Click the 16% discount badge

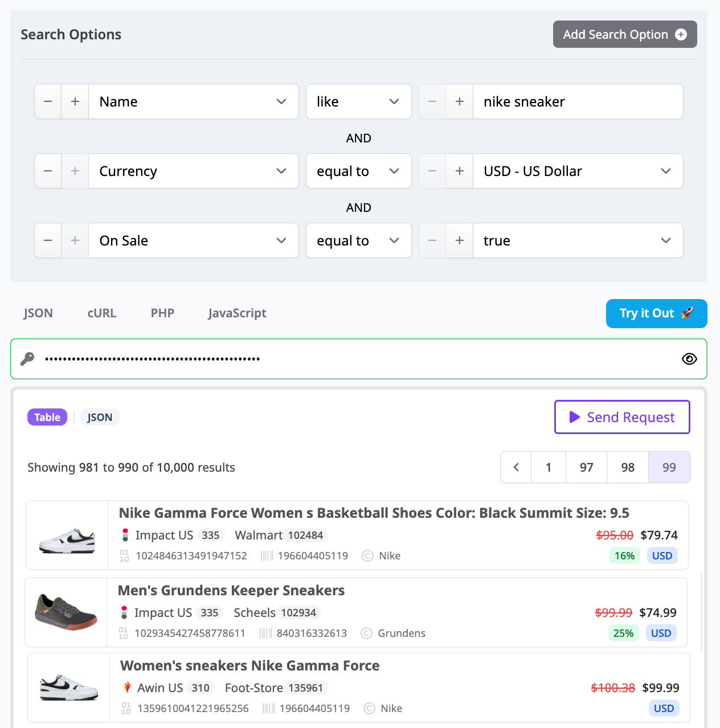(x=624, y=555)
